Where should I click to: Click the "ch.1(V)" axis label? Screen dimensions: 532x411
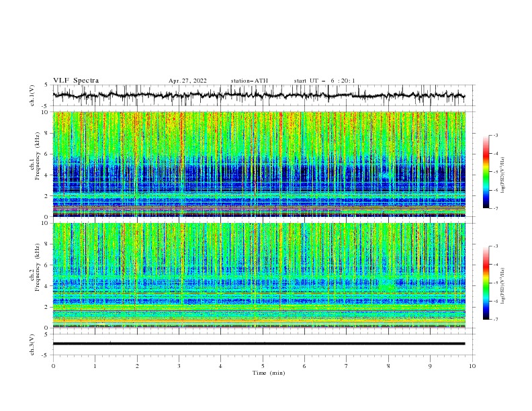point(32,95)
